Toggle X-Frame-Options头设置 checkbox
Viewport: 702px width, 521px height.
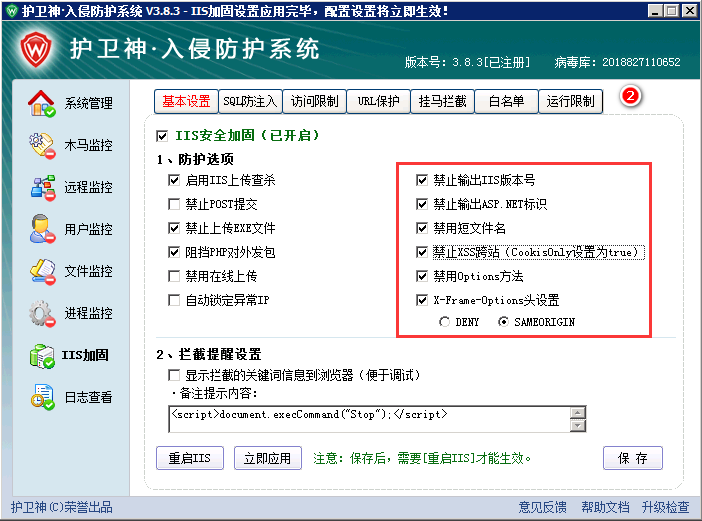click(x=422, y=300)
